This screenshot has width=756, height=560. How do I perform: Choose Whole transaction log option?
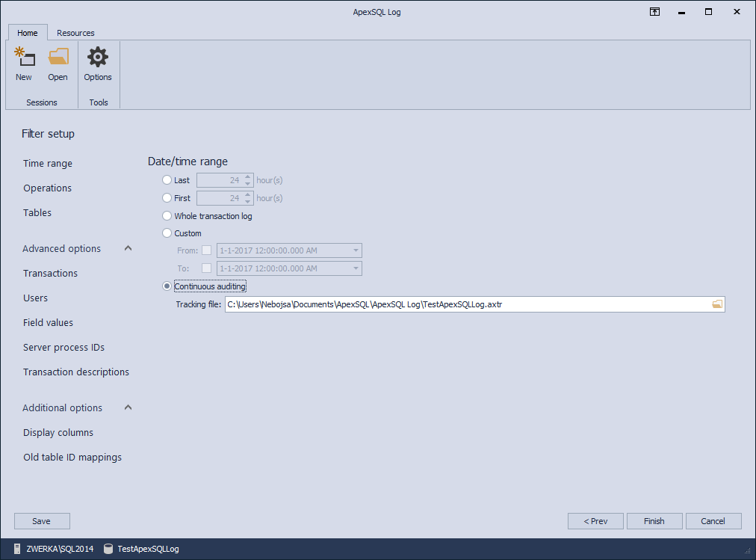coord(167,215)
